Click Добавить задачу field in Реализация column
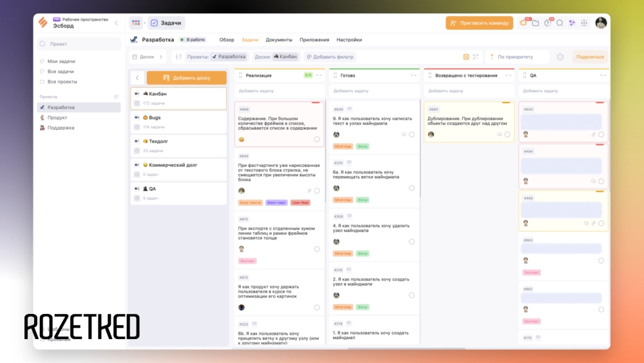 279,91
